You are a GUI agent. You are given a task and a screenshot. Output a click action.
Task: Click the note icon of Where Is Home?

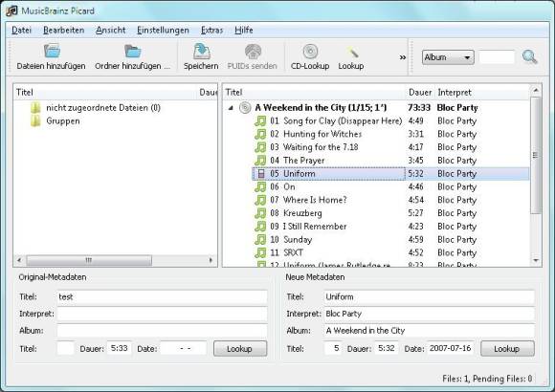(260, 200)
